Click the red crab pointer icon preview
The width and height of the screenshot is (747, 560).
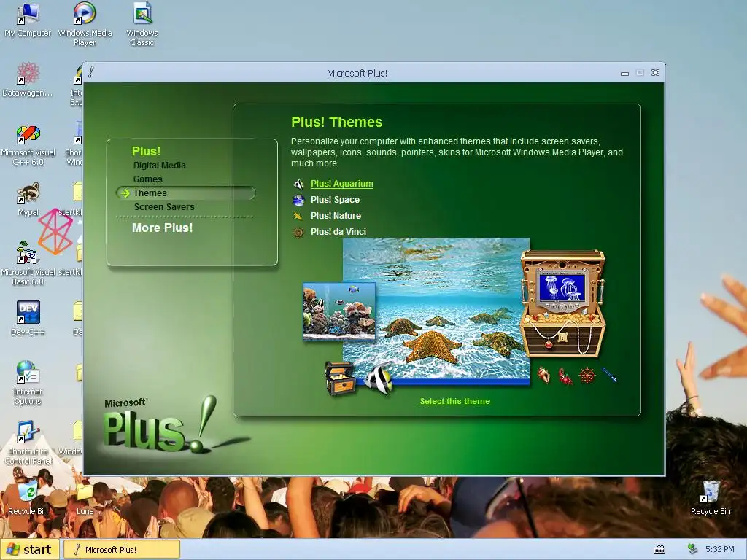(x=565, y=376)
